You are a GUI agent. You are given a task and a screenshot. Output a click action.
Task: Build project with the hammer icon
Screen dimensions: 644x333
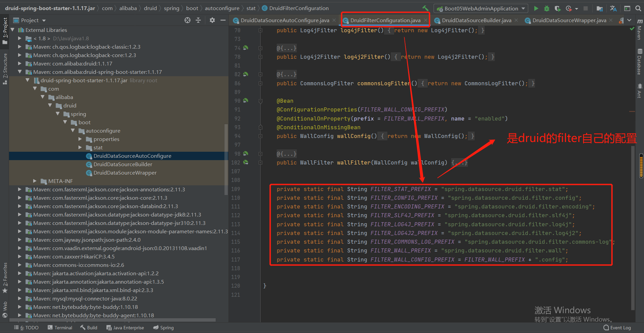[x=425, y=8]
